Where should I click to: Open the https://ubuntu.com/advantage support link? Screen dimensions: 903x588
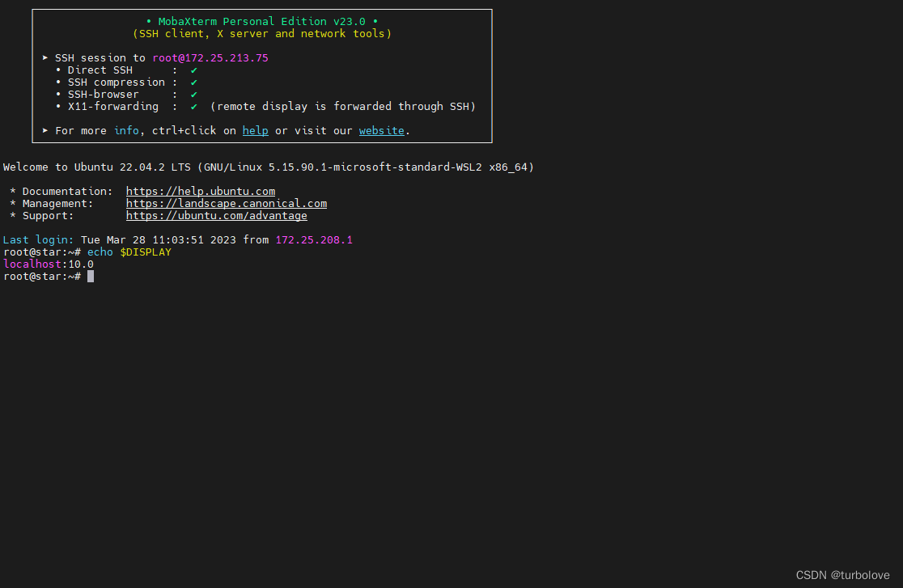tap(216, 215)
